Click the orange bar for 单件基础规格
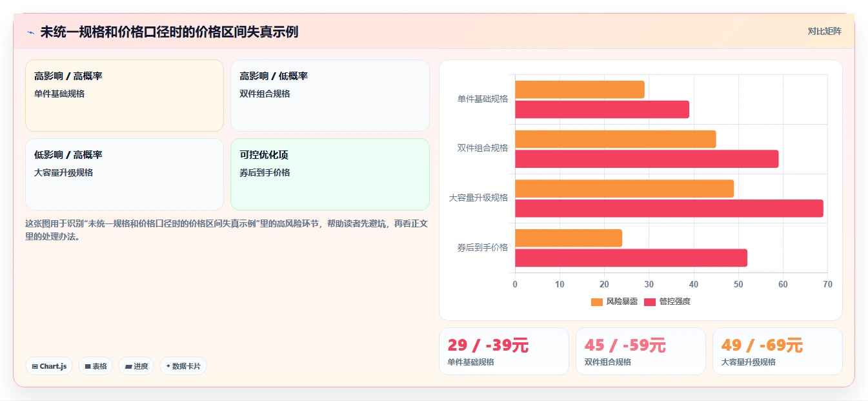Image resolution: width=868 pixels, height=401 pixels. (x=580, y=90)
